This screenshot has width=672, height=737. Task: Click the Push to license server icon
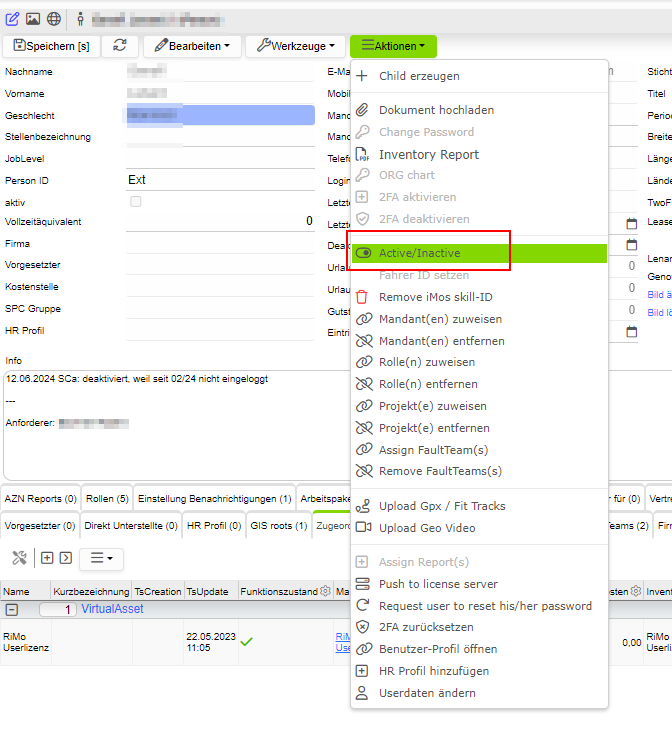coord(363,584)
